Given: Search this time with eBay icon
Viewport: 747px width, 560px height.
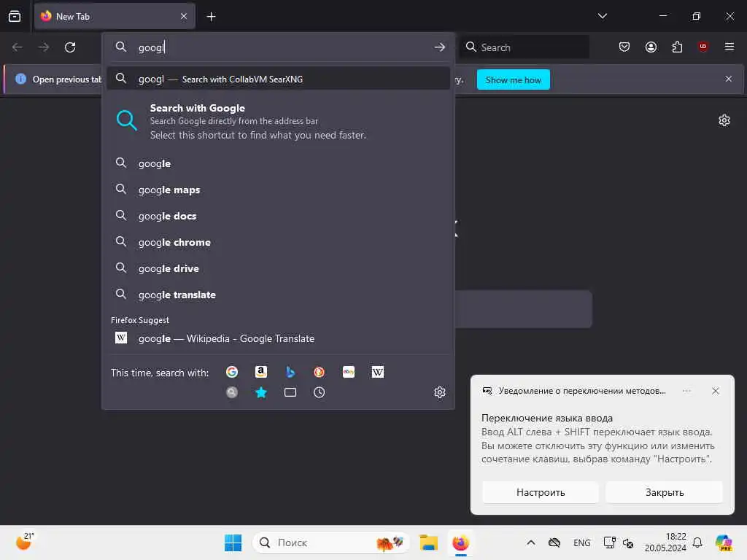Looking at the screenshot, I should point(349,372).
